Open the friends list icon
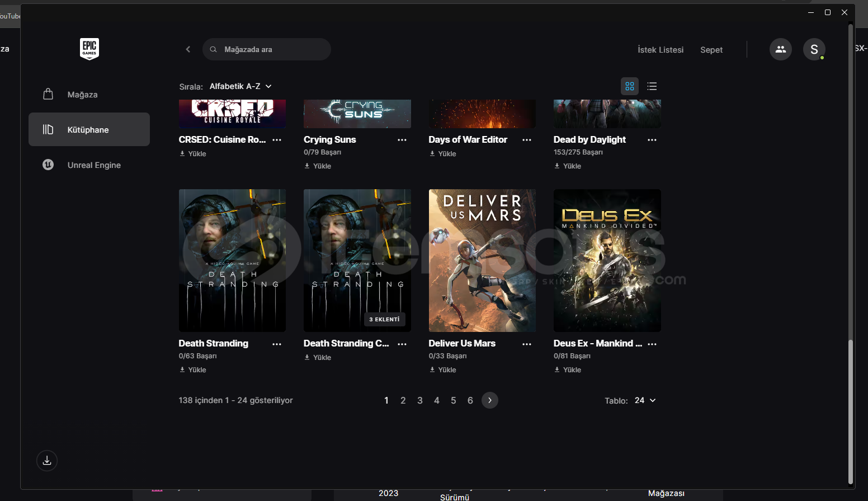Image resolution: width=868 pixels, height=501 pixels. [x=780, y=49]
